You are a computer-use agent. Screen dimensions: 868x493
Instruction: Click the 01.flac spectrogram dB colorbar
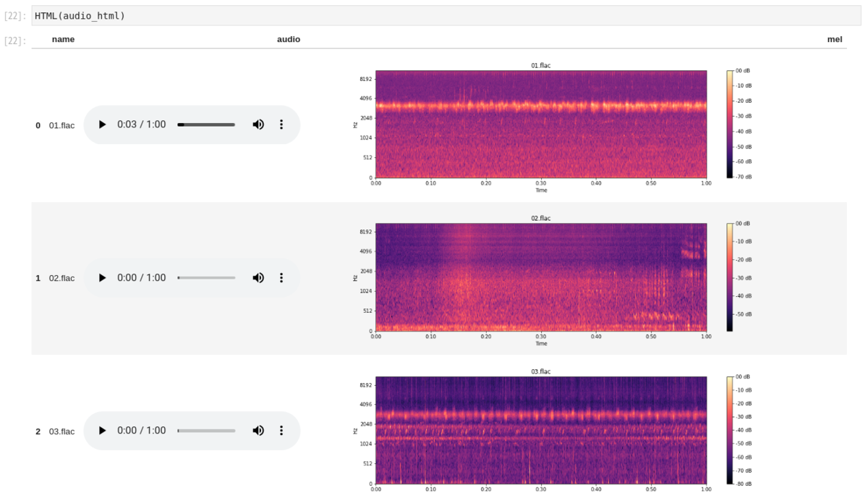(730, 124)
